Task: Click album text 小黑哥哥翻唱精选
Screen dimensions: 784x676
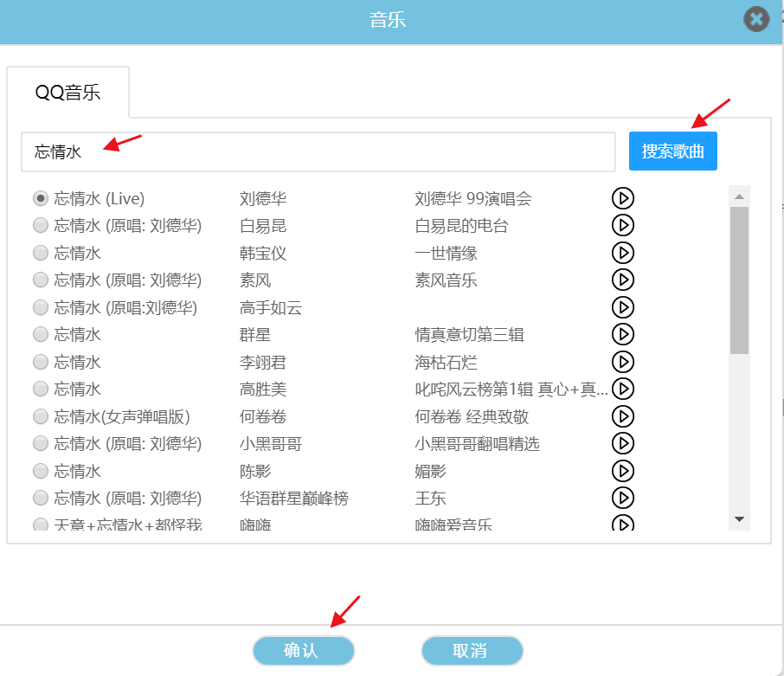Action: (477, 443)
